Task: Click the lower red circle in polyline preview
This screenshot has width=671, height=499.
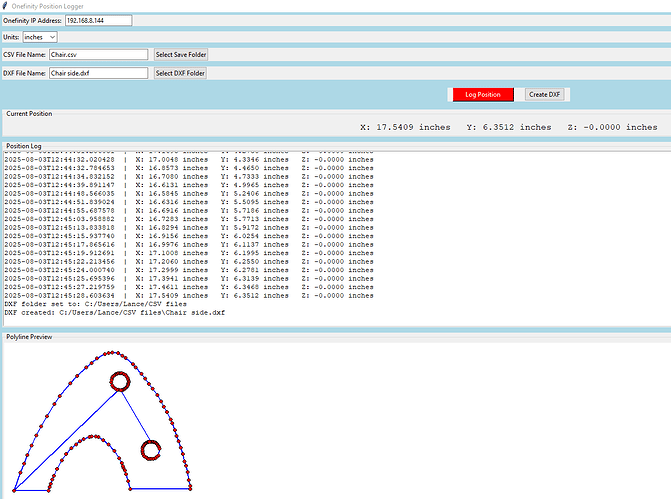Action: click(151, 450)
